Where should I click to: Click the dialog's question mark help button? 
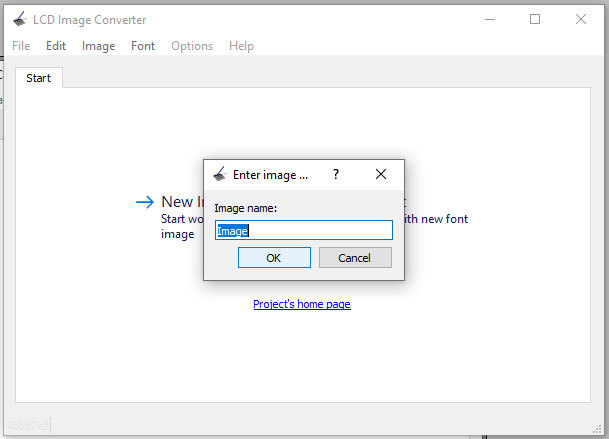point(336,174)
